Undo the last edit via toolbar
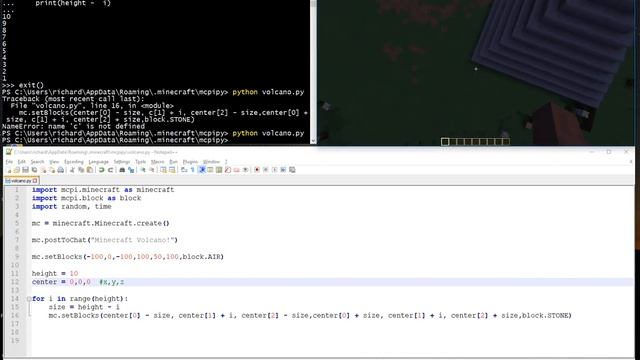This screenshot has height=360, width=640. point(101,170)
